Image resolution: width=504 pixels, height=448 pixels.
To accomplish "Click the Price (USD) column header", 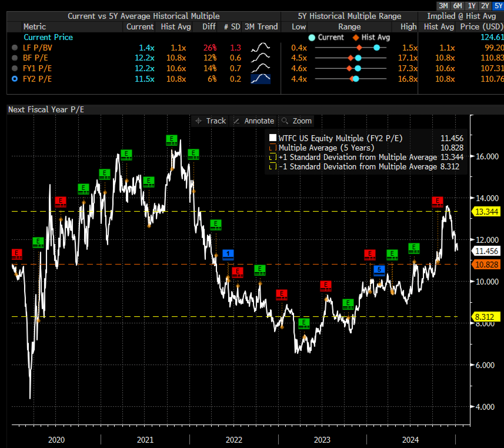I will 482,27.
